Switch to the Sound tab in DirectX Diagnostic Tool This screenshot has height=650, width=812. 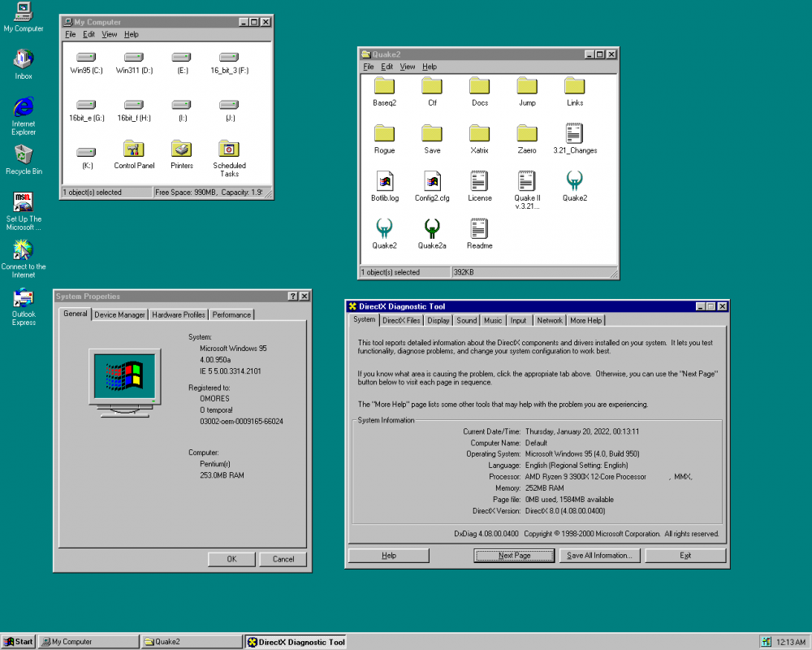[x=466, y=320]
